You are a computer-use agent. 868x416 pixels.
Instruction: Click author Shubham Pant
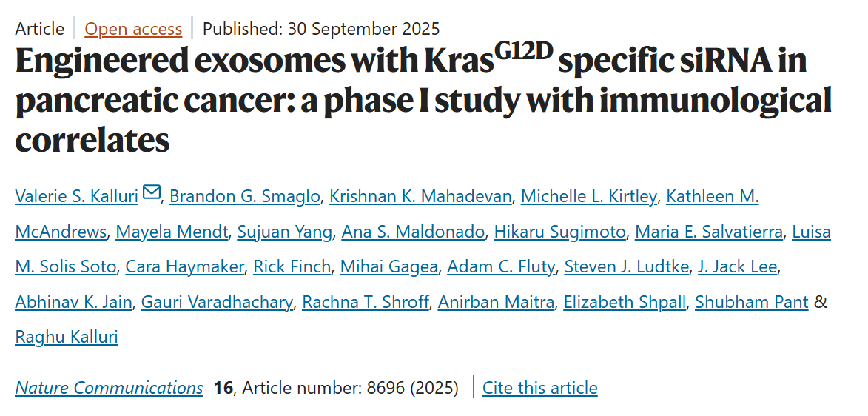click(x=751, y=302)
